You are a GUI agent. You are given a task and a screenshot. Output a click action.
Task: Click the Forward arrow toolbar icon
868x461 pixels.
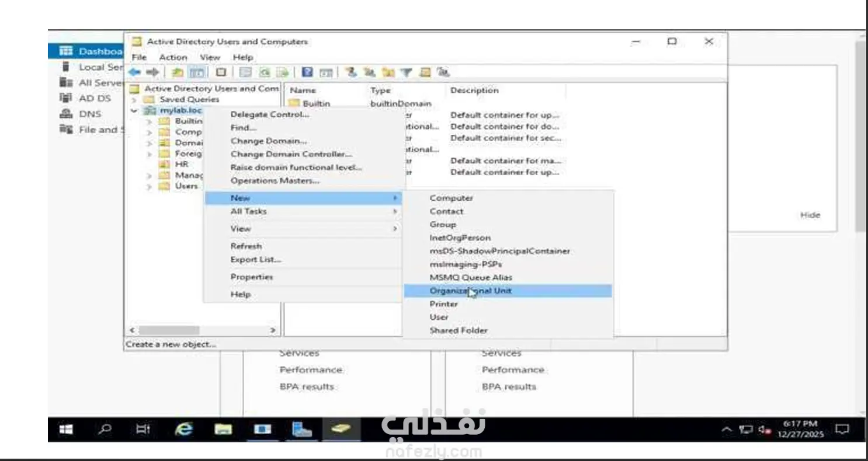152,72
